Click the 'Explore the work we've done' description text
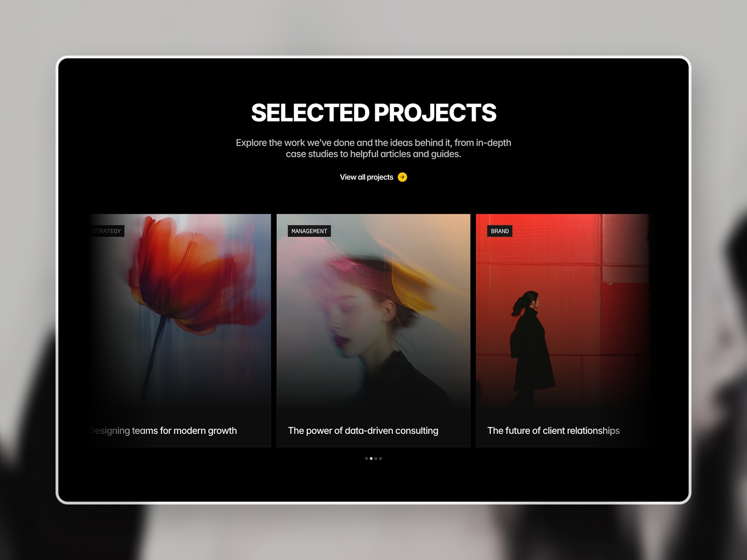The width and height of the screenshot is (747, 560). pyautogui.click(x=373, y=148)
